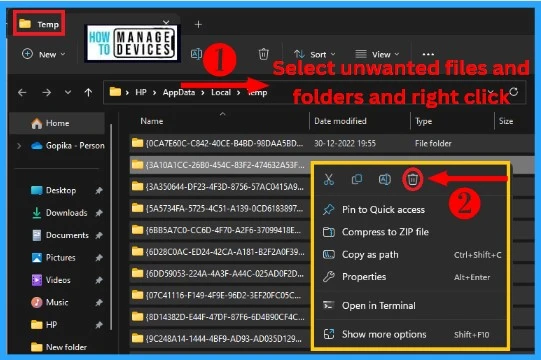Open Home in the navigation pane
Screen dimensions: 541x360
click(x=57, y=123)
